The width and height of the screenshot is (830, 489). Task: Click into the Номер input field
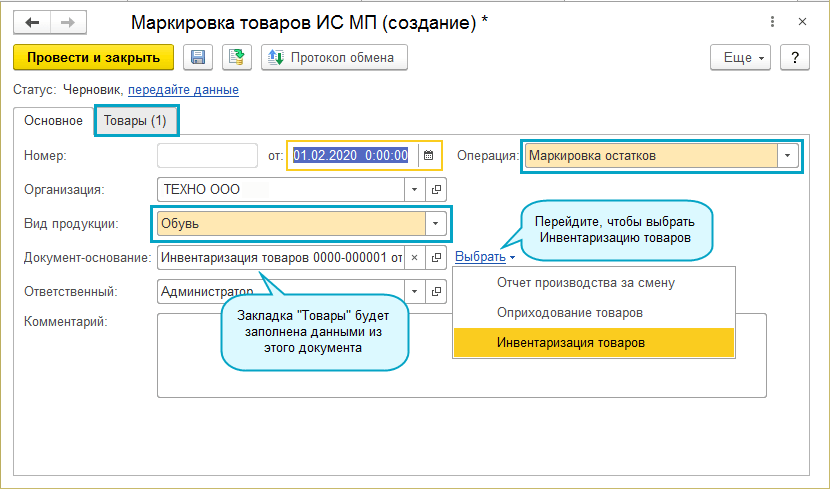point(207,155)
